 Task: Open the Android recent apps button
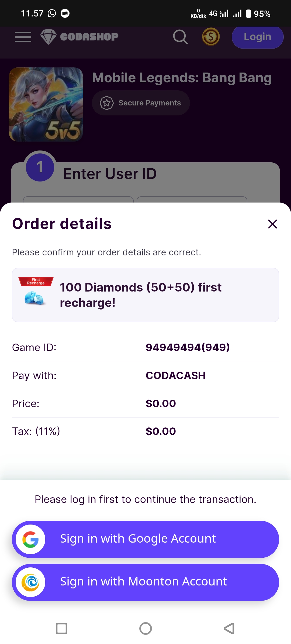61,628
